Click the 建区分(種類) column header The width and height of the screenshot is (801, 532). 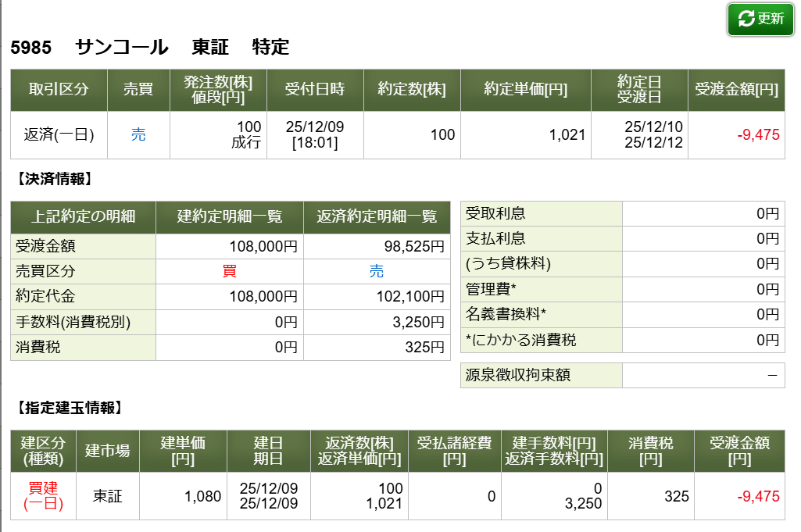pos(43,450)
